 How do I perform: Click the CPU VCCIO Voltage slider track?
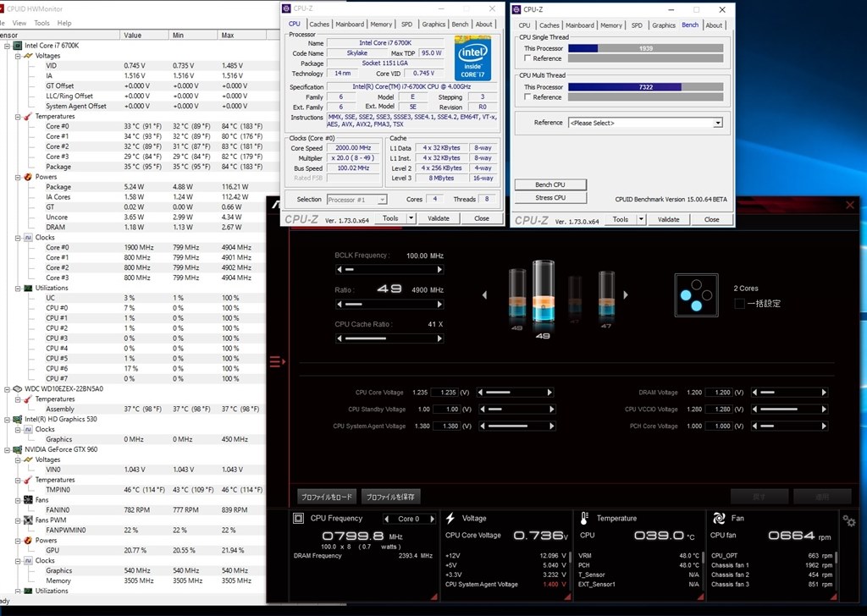click(788, 410)
